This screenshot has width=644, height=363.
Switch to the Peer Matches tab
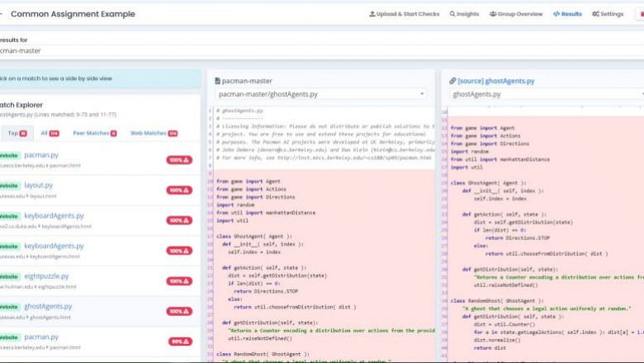(x=95, y=134)
